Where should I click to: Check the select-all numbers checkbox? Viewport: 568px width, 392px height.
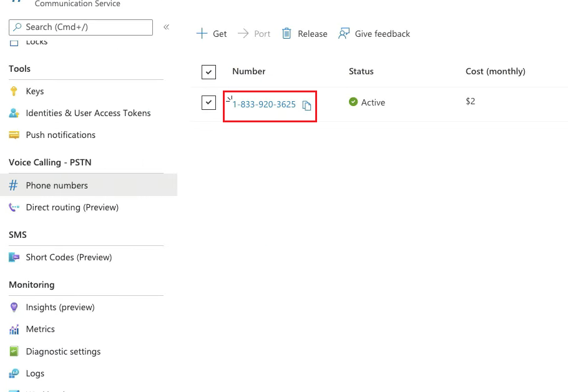208,71
